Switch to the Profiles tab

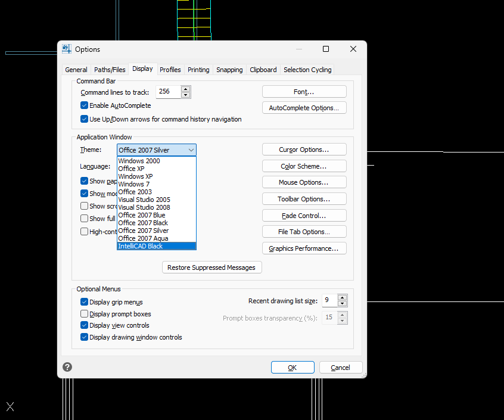pos(170,70)
